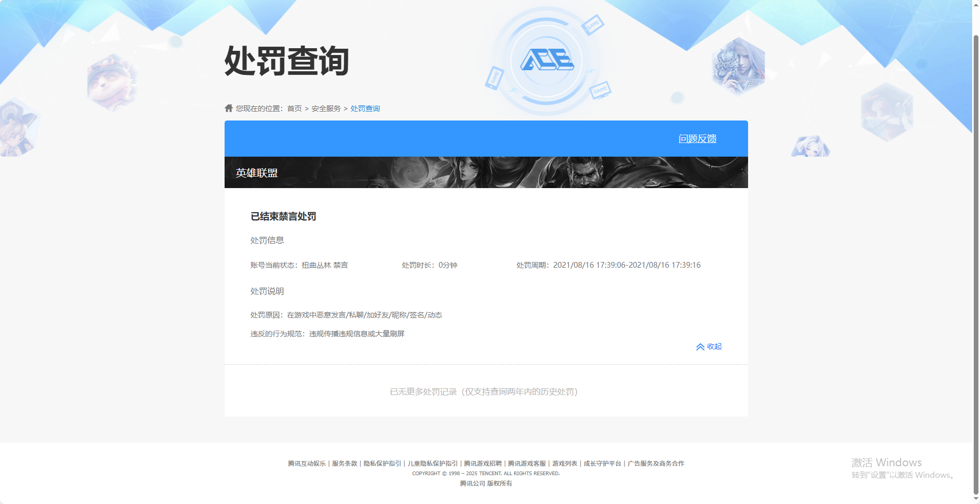The width and height of the screenshot is (980, 504).
Task: Visit the 成长守护平台 footer link
Action: pos(602,463)
